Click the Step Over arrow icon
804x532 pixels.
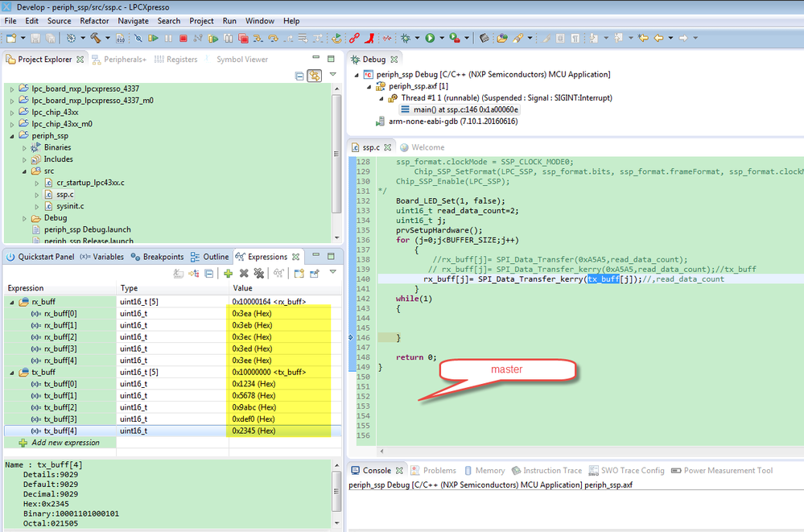273,38
